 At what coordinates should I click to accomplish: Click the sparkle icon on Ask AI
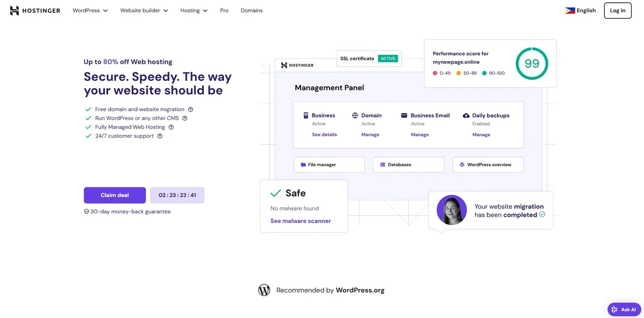click(x=614, y=309)
